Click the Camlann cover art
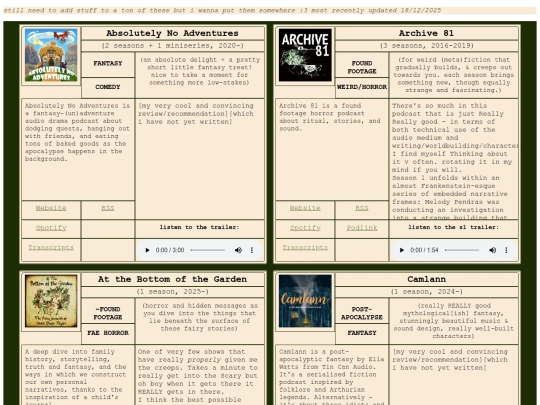 [x=305, y=301]
